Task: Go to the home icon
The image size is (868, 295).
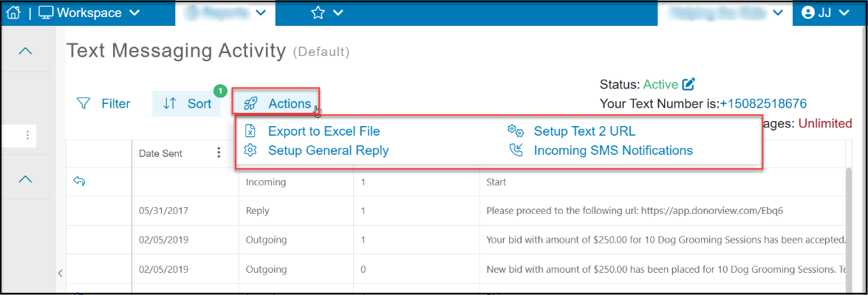Action: click(13, 13)
